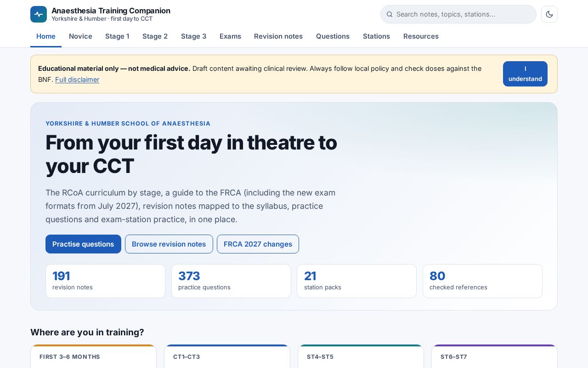
Task: Toggle dark mode with the moon icon
Action: coord(549,14)
